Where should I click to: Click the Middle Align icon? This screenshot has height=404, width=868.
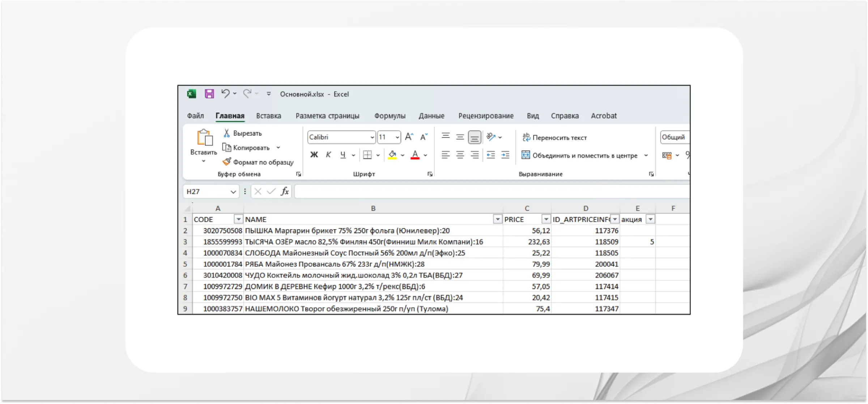(460, 137)
